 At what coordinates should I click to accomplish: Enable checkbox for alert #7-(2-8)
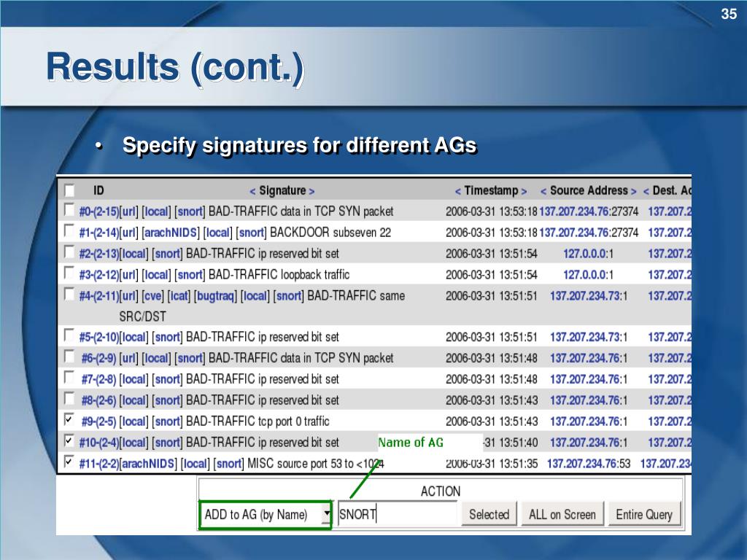point(69,377)
